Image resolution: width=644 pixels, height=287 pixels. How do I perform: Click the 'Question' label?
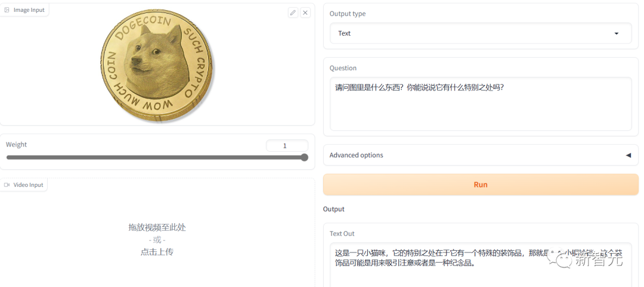coord(343,68)
